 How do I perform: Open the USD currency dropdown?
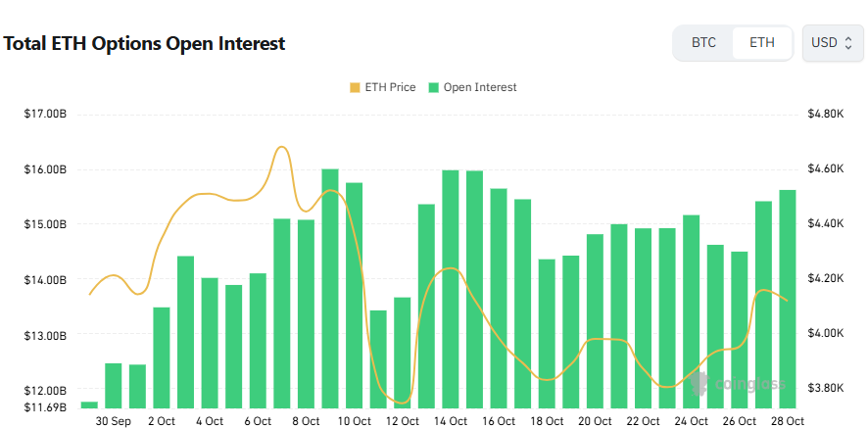pos(832,43)
